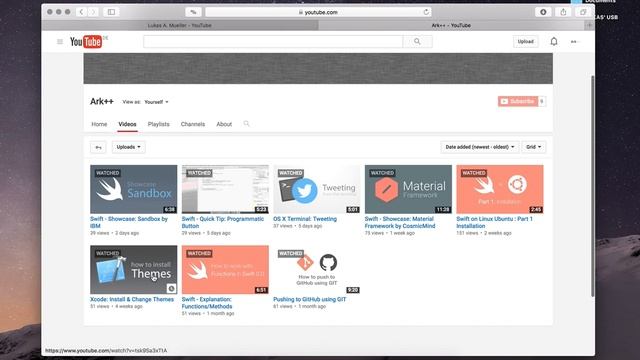The width and height of the screenshot is (640, 360).
Task: Switch to the Lukas A. Mueller browser tab
Action: pyautogui.click(x=180, y=25)
